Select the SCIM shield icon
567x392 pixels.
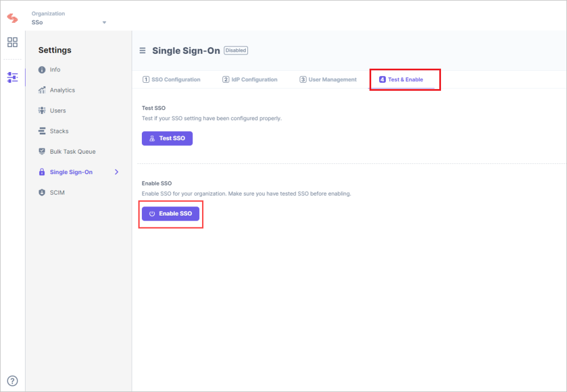click(x=42, y=192)
